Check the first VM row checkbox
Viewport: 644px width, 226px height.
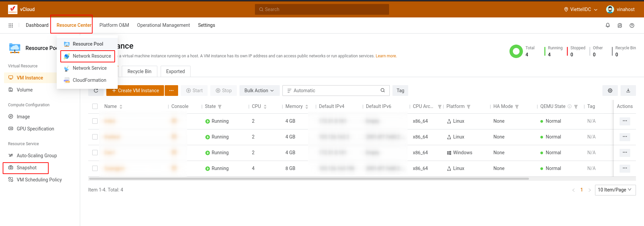pyautogui.click(x=95, y=121)
